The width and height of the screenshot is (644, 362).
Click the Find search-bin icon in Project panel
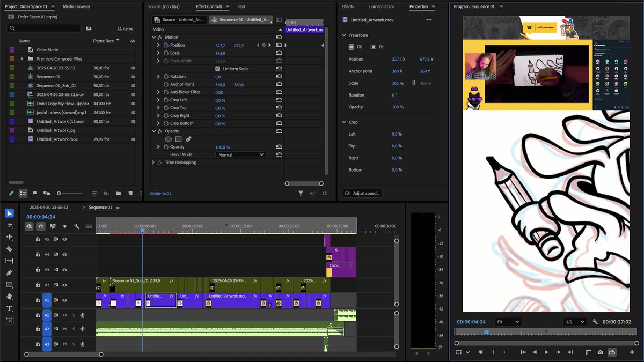pos(89,28)
